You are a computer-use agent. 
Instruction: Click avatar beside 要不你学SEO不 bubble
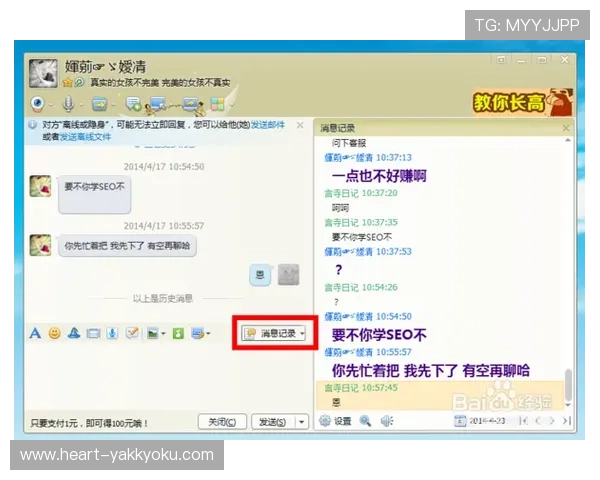40,186
